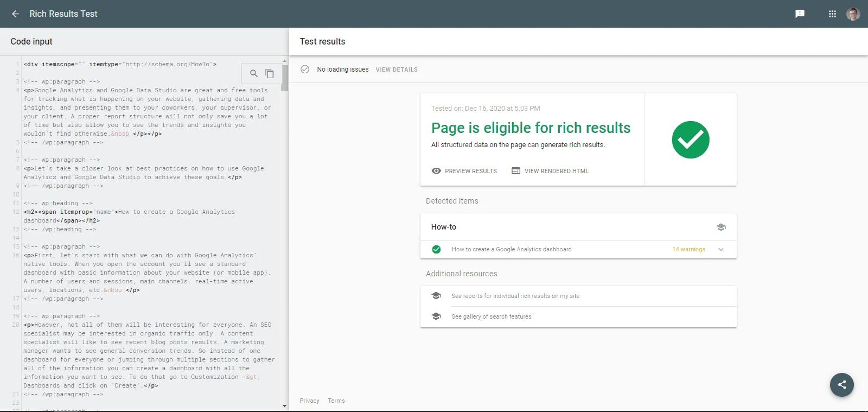This screenshot has width=868, height=412.
Task: Click the code panel scroll down arrow
Action: click(284, 406)
